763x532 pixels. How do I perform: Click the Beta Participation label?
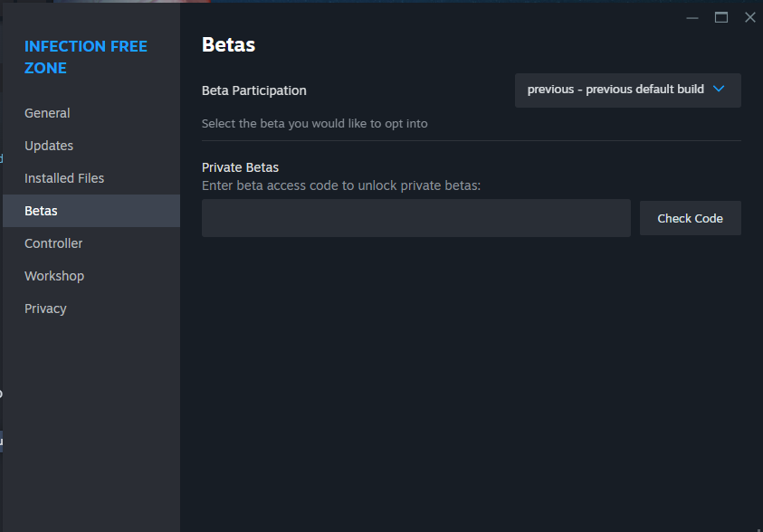(x=253, y=90)
